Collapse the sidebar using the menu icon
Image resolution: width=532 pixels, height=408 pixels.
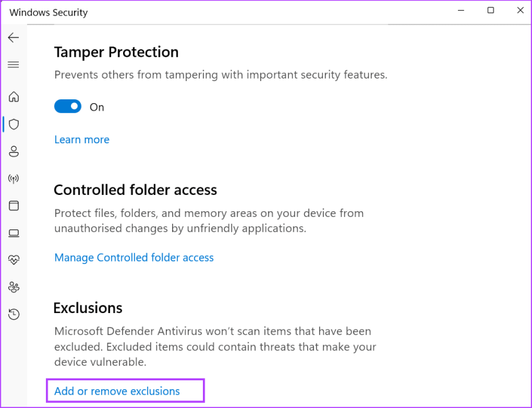pos(14,64)
